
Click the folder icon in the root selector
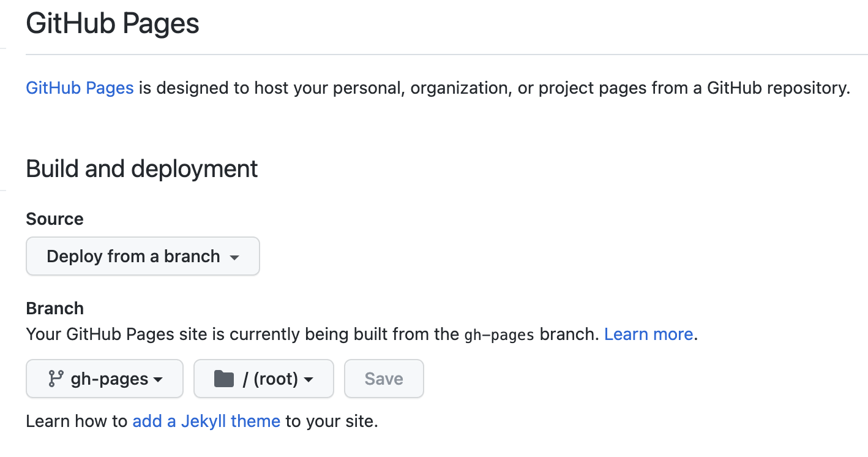[x=225, y=379]
